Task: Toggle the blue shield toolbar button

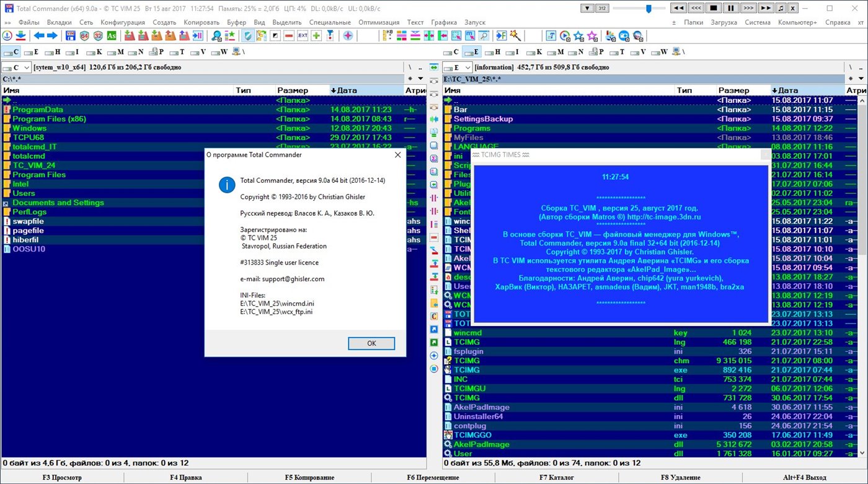Action: point(248,36)
